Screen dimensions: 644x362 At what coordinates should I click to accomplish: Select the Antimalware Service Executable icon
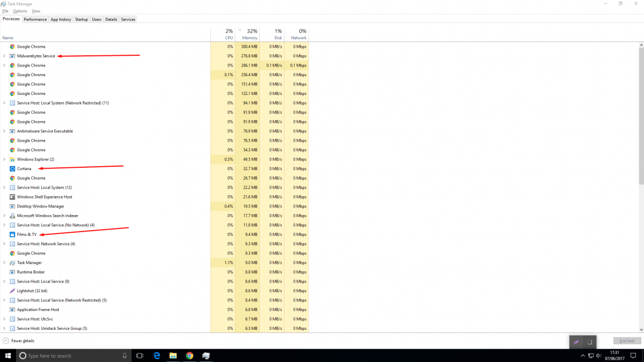12,131
